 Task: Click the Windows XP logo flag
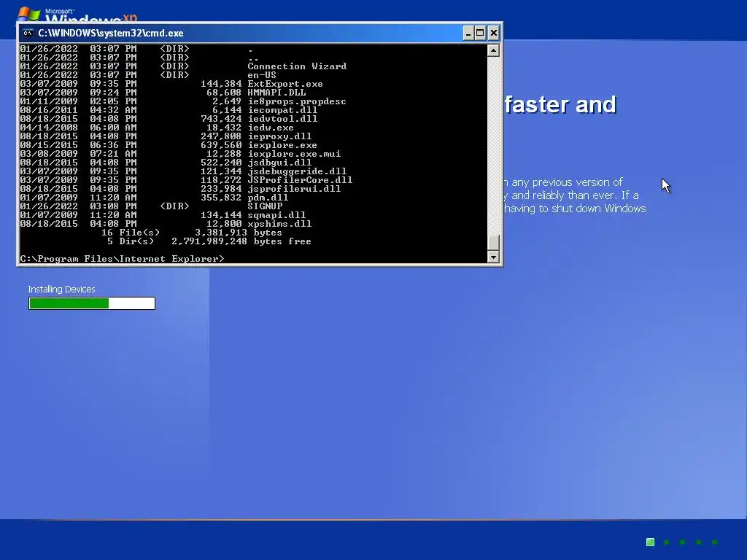tap(29, 14)
